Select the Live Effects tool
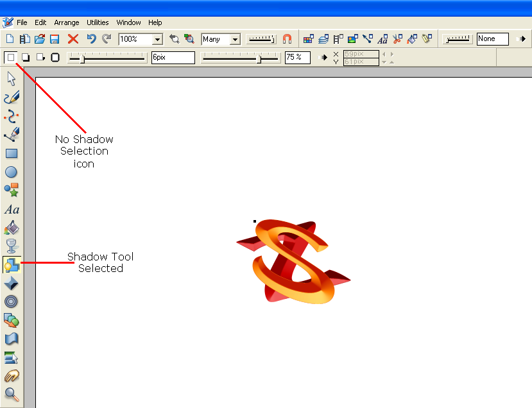The width and height of the screenshot is (532, 408). click(x=11, y=357)
